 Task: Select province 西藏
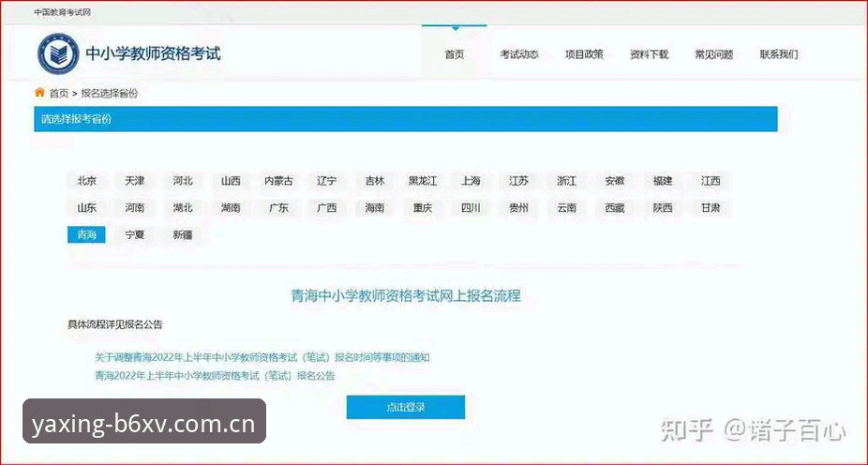615,208
